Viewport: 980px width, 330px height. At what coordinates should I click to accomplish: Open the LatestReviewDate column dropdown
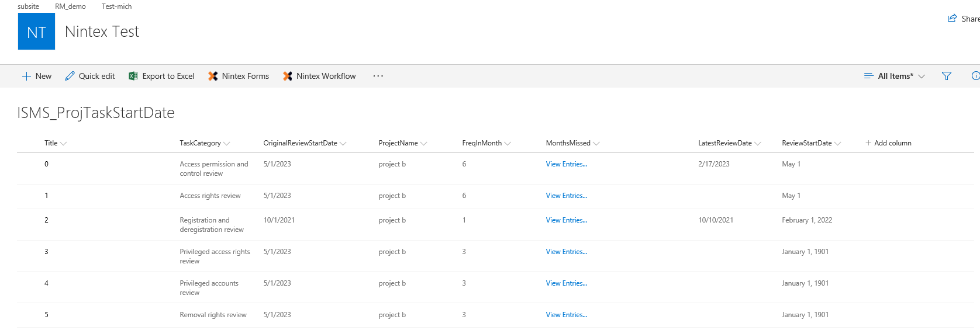[757, 144]
